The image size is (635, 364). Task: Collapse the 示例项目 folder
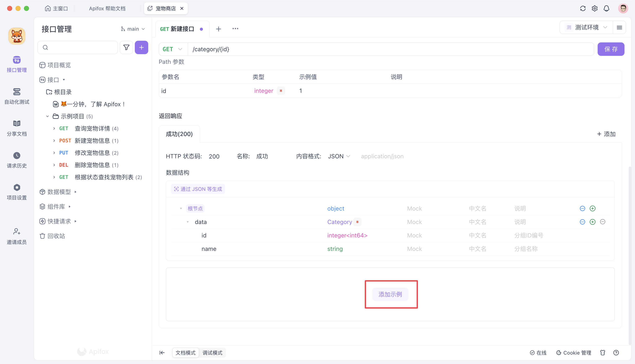(47, 116)
